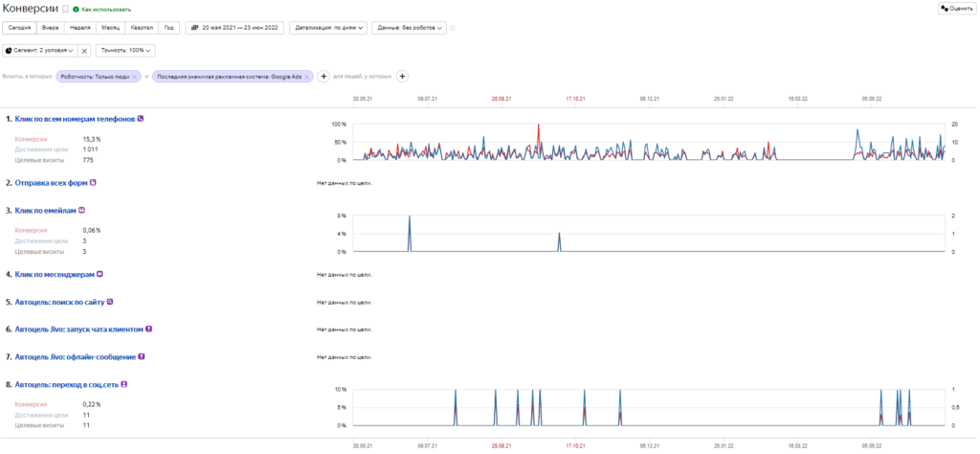
Task: Open the Google Ads advertising system condition
Action: tap(230, 77)
